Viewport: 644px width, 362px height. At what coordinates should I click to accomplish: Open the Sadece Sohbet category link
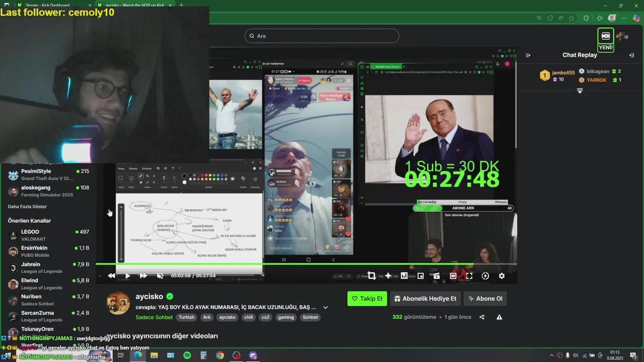pyautogui.click(x=154, y=317)
